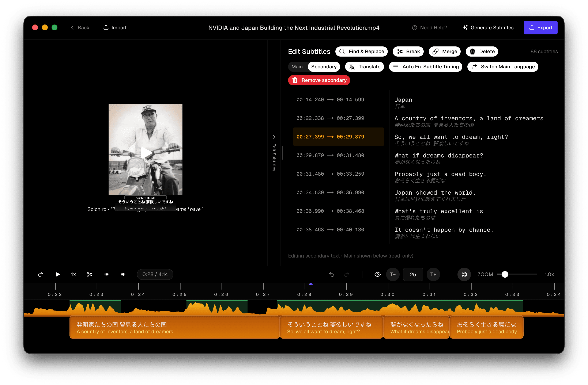Click the 0:30 mark on timeline ruler

coord(388,294)
